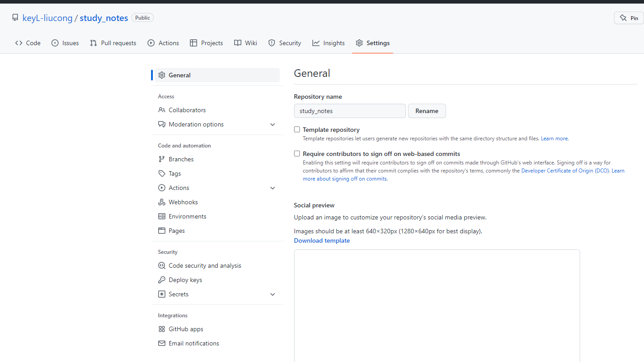Click the Deploy keys key icon
644x362 pixels.
tap(162, 280)
